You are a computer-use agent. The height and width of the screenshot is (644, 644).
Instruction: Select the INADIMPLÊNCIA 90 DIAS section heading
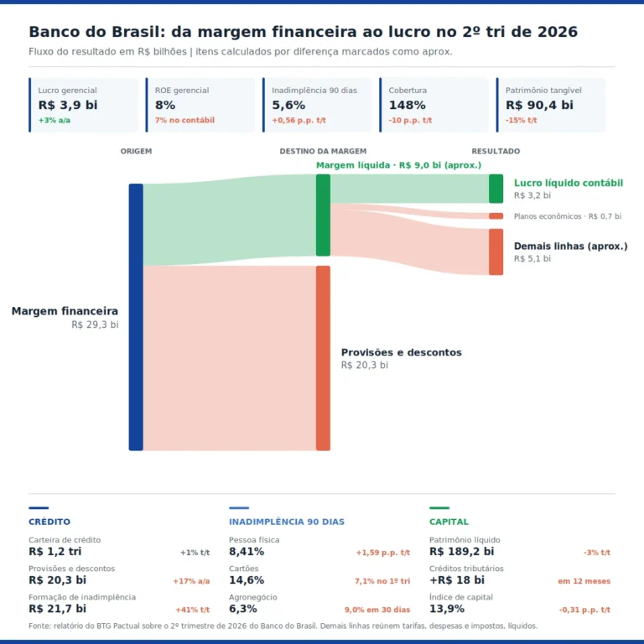[x=287, y=522]
